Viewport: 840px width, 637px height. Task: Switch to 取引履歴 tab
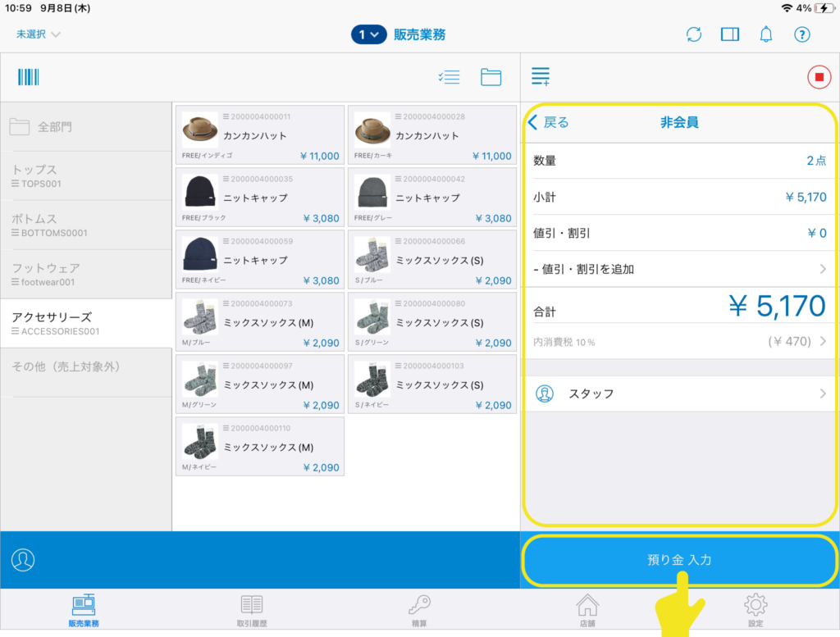[x=252, y=610]
